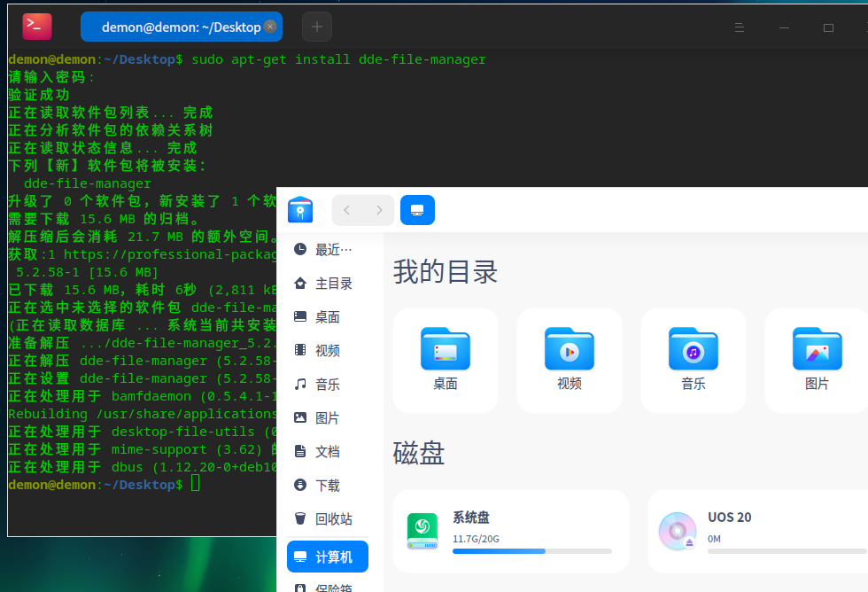This screenshot has width=868, height=592.
Task: Open 主目录 (Home) in the sidebar
Action: (325, 283)
